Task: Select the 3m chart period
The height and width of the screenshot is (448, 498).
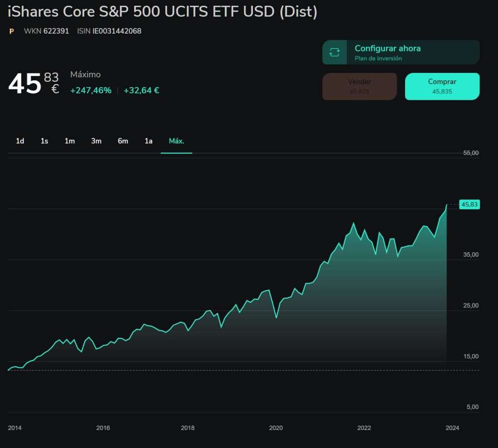Action: [96, 141]
